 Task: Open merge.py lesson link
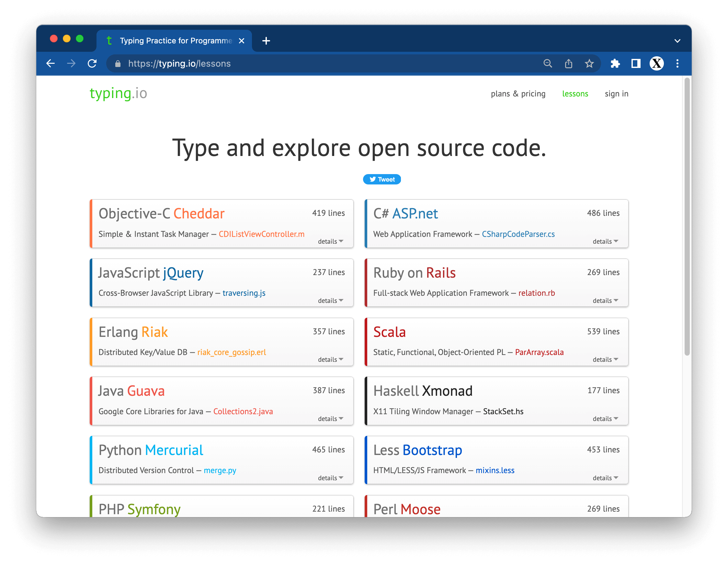(220, 470)
